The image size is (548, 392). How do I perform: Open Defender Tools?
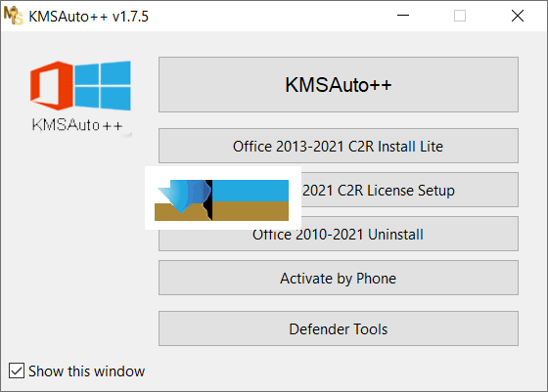(x=339, y=328)
